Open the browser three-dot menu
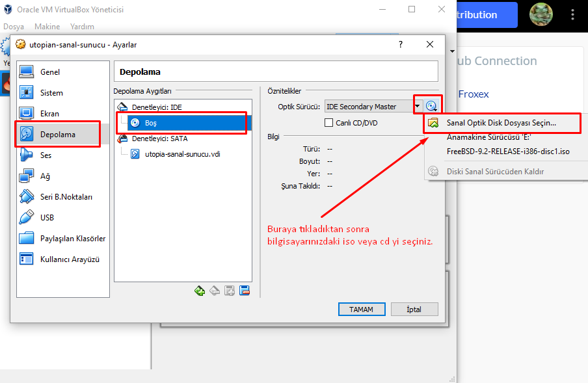Image resolution: width=588 pixels, height=383 pixels. (572, 14)
